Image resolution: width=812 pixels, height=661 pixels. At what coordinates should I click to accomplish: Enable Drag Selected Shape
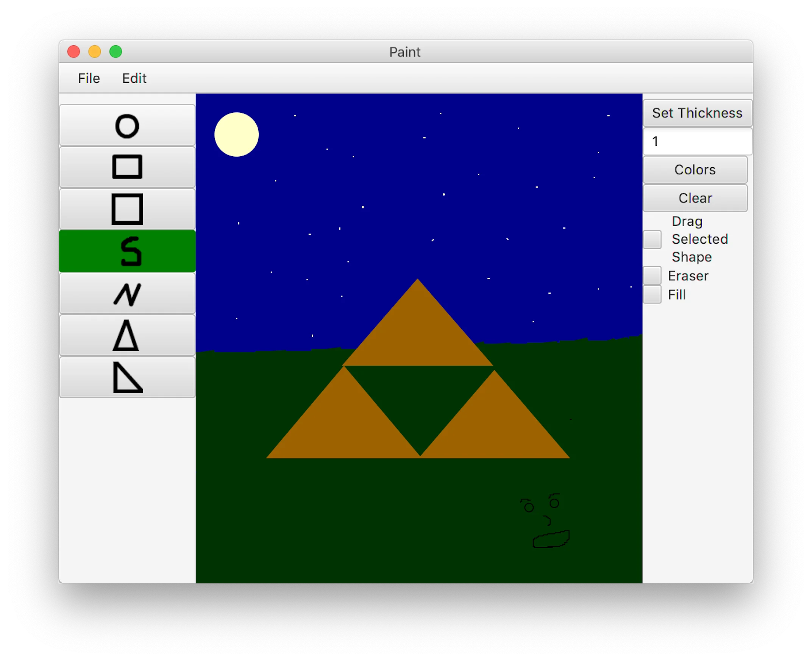(x=652, y=239)
